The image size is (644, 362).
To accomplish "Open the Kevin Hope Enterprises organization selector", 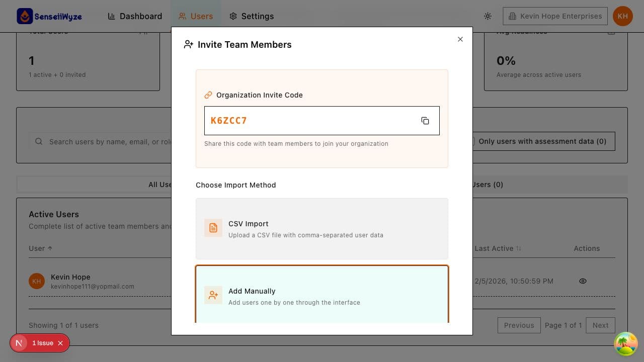I will coord(555,16).
